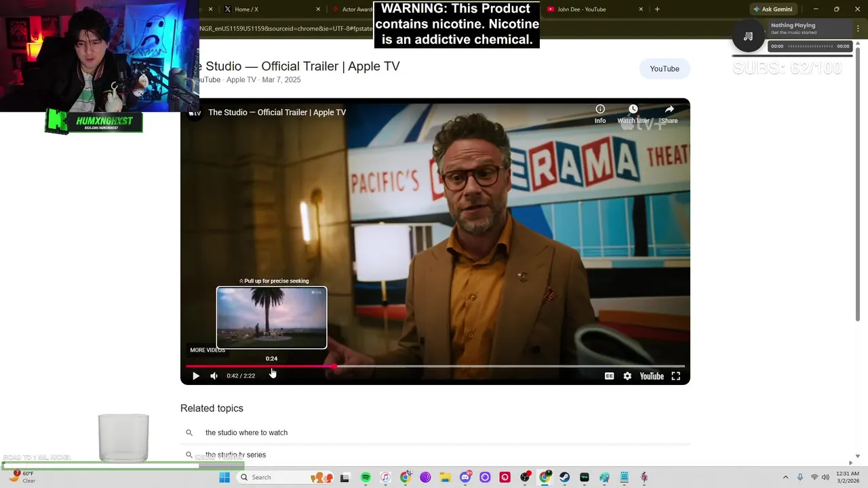The width and height of the screenshot is (868, 488).
Task: Click the YouTube source chip button
Action: coord(665,68)
